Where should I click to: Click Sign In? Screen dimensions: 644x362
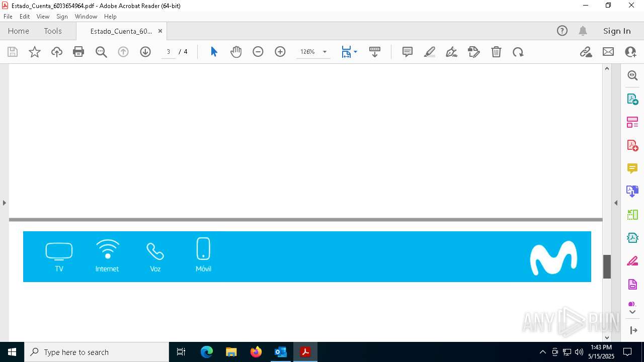pos(617,31)
